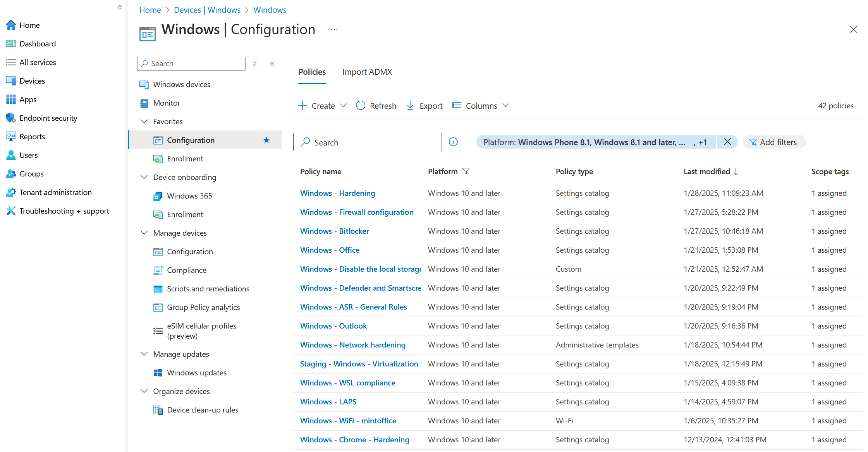Open Endpoint security from the sidebar
The image size is (868, 452).
(48, 118)
